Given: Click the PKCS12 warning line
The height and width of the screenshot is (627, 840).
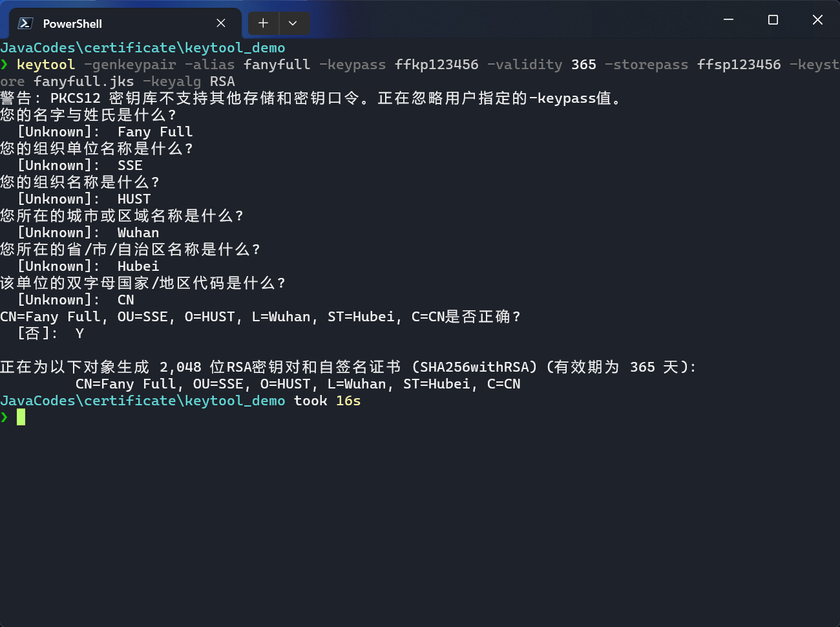Looking at the screenshot, I should [x=310, y=98].
